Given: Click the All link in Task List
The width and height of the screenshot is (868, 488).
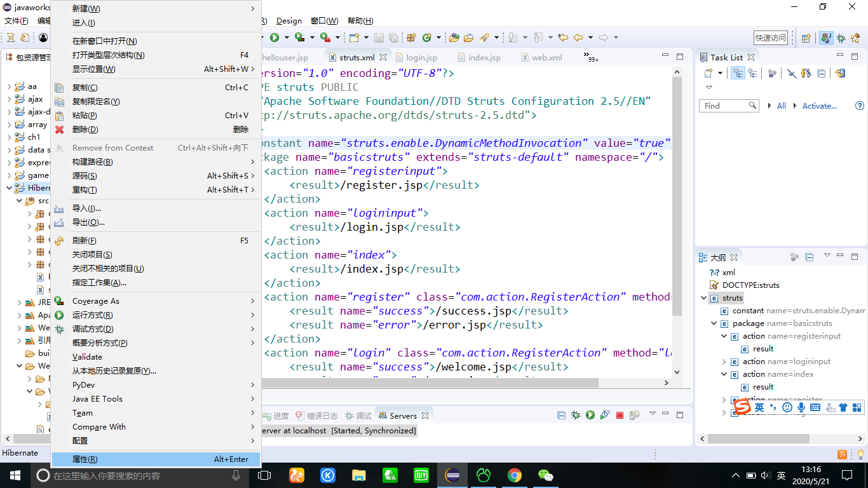Looking at the screenshot, I should pos(781,105).
